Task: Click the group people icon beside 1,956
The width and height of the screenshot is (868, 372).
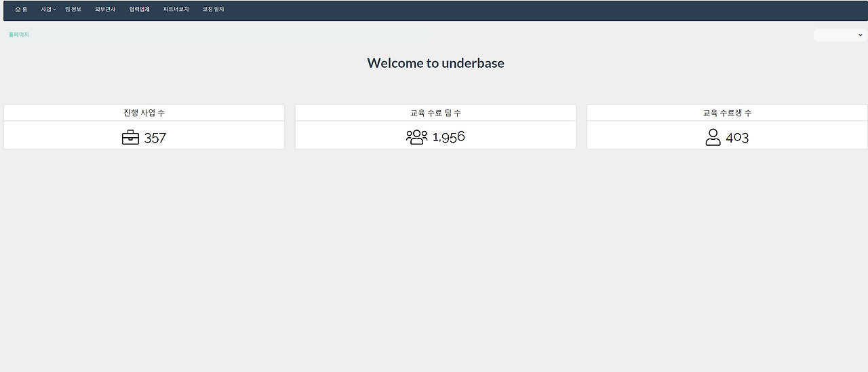Action: click(416, 137)
